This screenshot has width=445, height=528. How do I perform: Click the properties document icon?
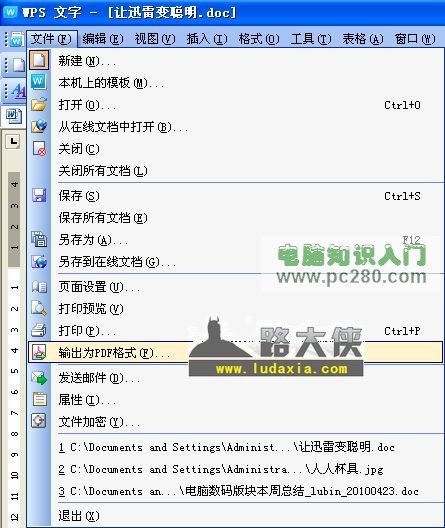[39, 399]
